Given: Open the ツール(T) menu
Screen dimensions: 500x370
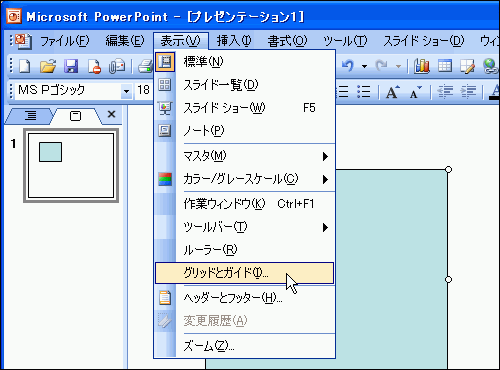Looking at the screenshot, I should tap(345, 41).
